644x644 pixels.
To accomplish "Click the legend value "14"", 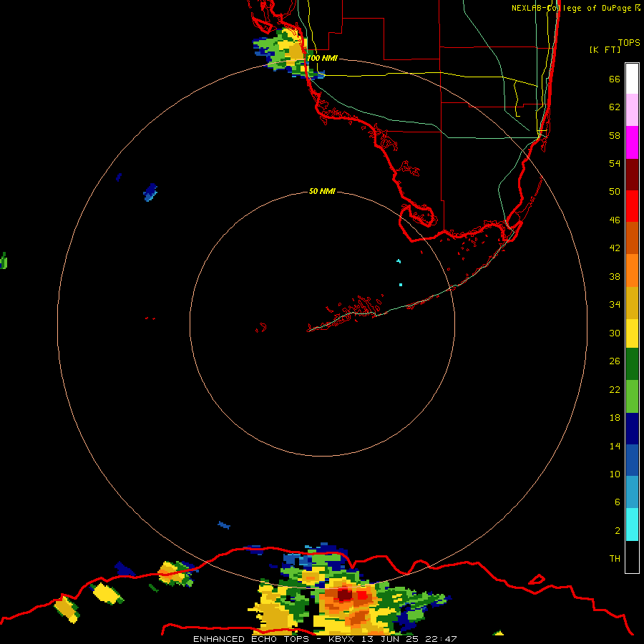I will pos(615,446).
